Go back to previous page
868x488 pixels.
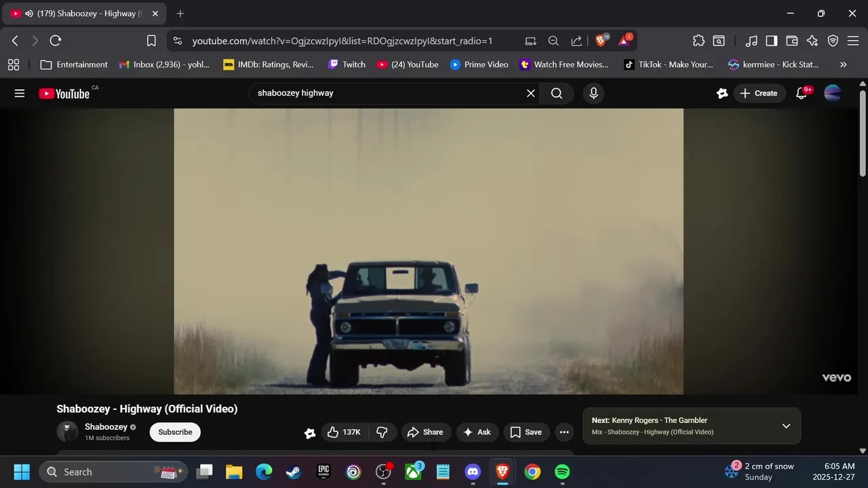point(15,41)
